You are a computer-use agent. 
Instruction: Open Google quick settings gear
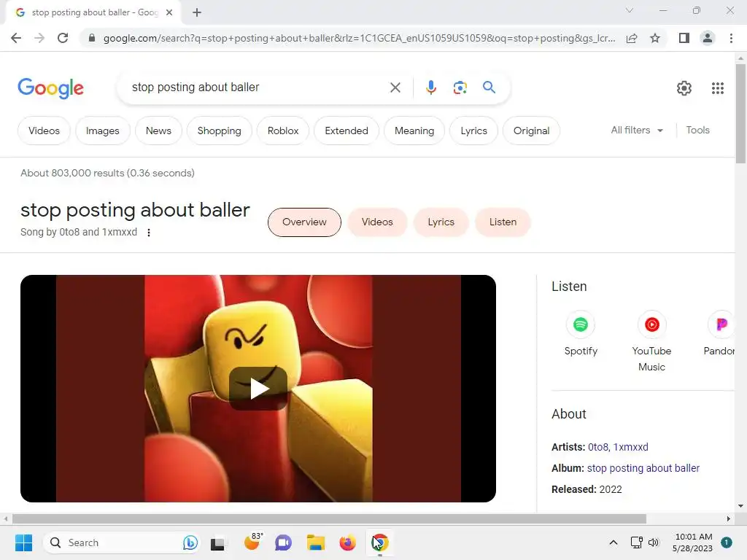coord(684,88)
